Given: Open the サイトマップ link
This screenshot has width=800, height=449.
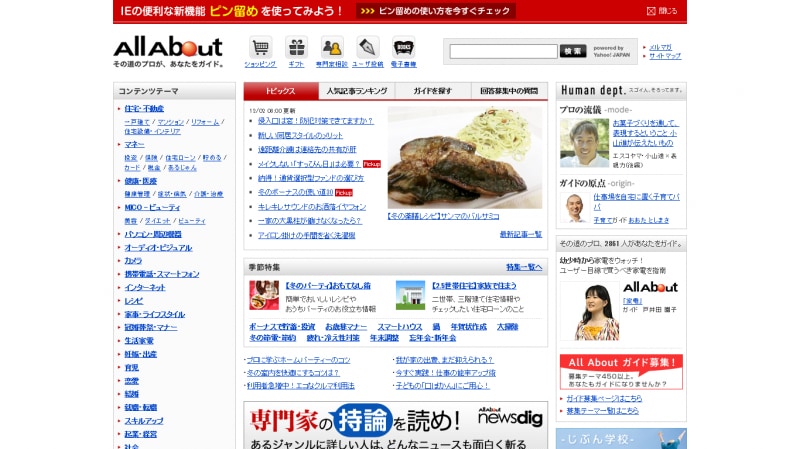Looking at the screenshot, I should (665, 56).
